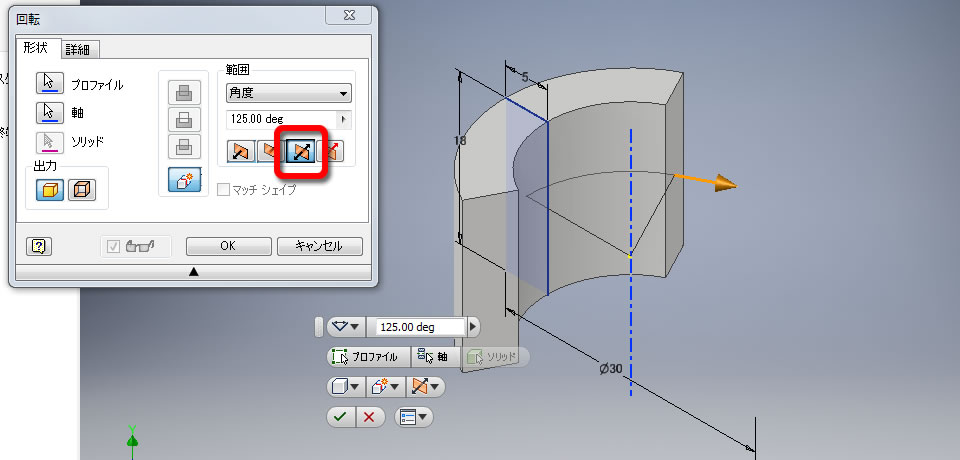Collapse the dialog with the bottom triangle bar

click(193, 272)
